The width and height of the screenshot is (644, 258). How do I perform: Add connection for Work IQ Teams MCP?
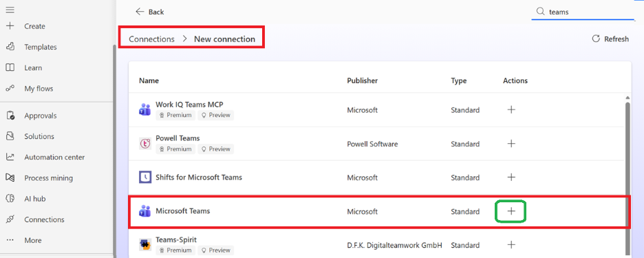coord(511,109)
